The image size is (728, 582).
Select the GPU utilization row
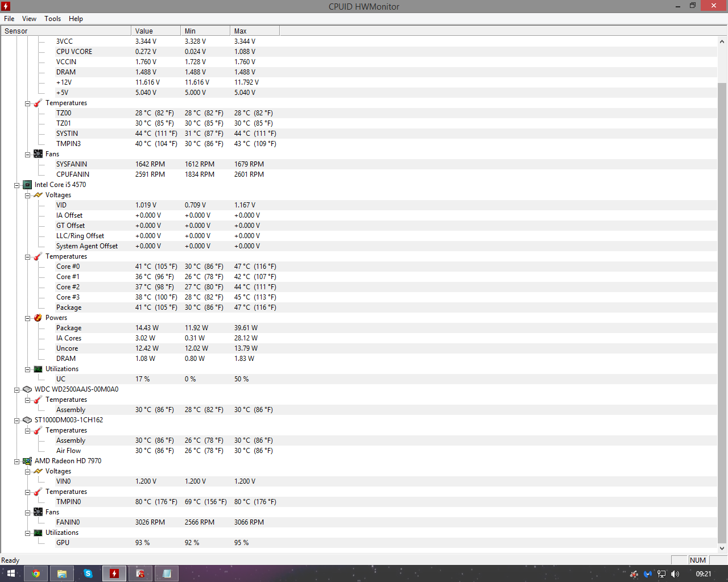point(359,543)
